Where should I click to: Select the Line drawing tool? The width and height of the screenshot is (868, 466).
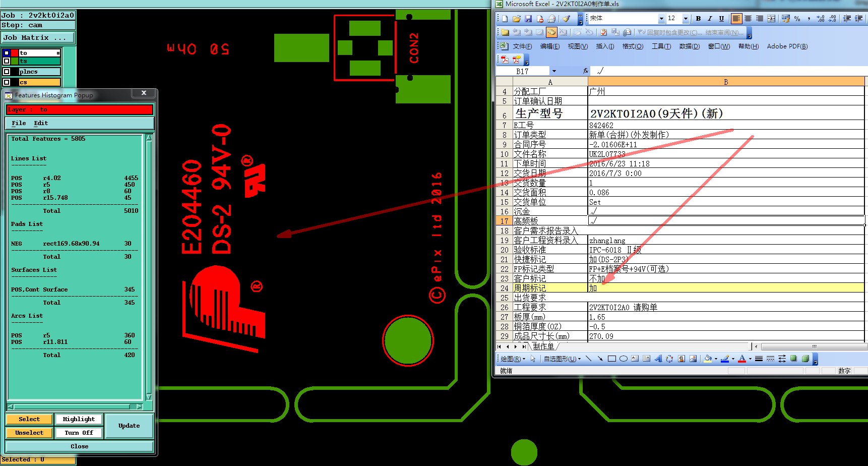(x=588, y=359)
